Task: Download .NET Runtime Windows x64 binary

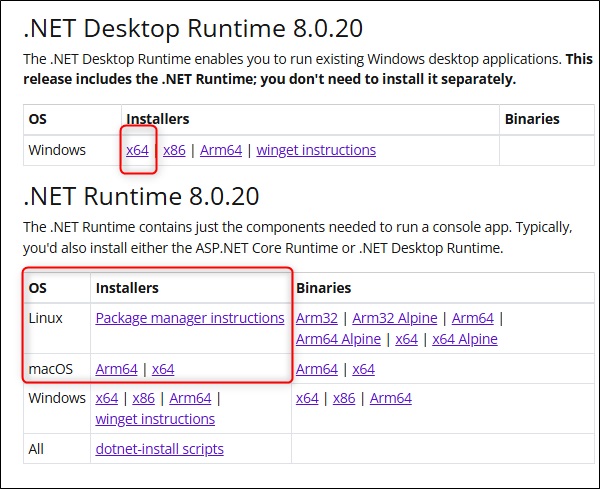Action: point(307,398)
